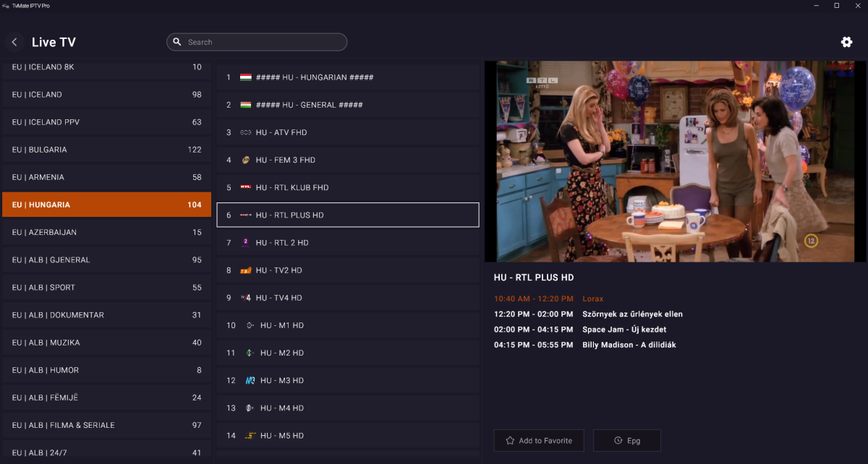The width and height of the screenshot is (868, 464).
Task: Type in the Search field
Action: 264,42
